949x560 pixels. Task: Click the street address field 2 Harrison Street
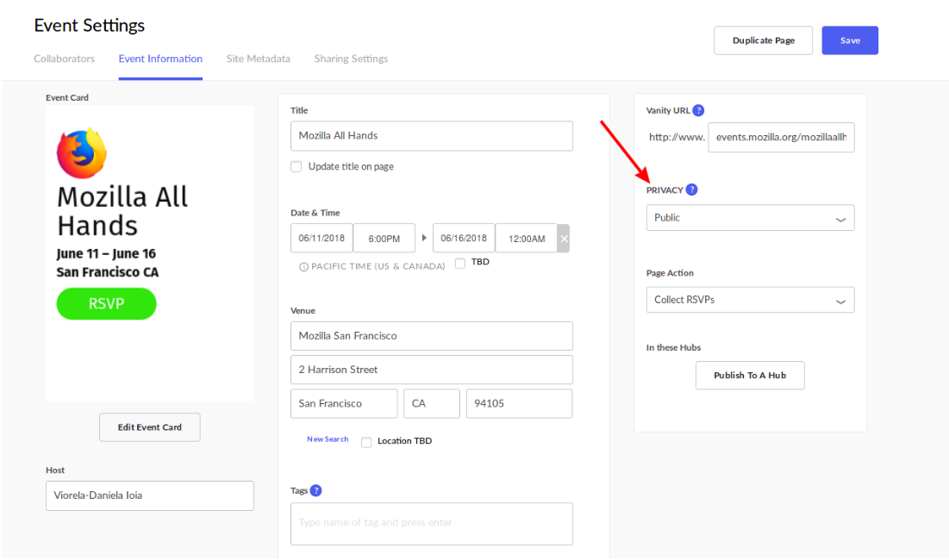tap(432, 370)
